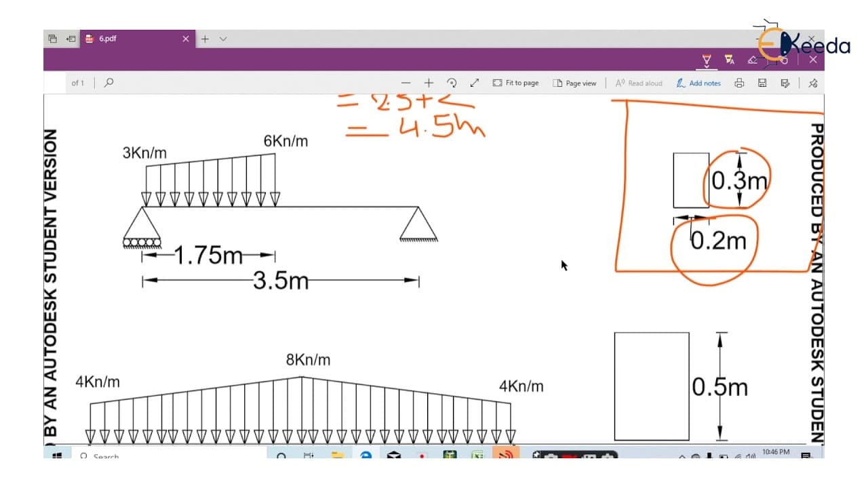868x488 pixels.
Task: Click the volume speaker tray icon
Action: coord(750,456)
